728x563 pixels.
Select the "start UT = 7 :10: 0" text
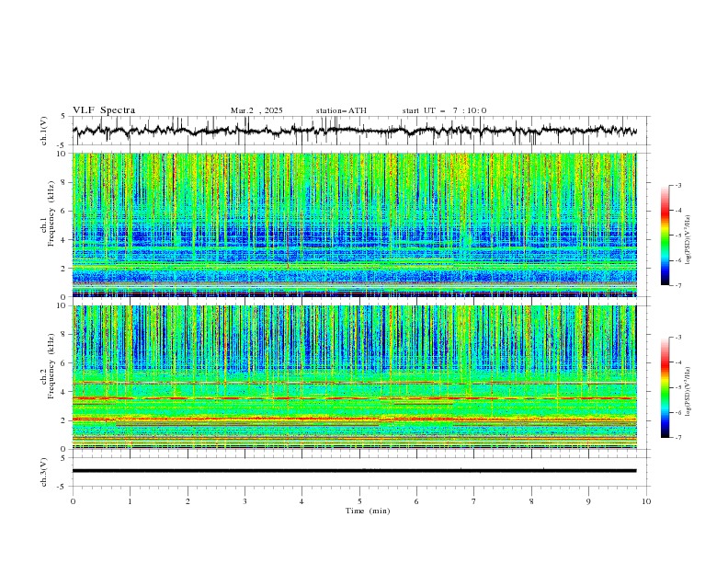click(444, 110)
